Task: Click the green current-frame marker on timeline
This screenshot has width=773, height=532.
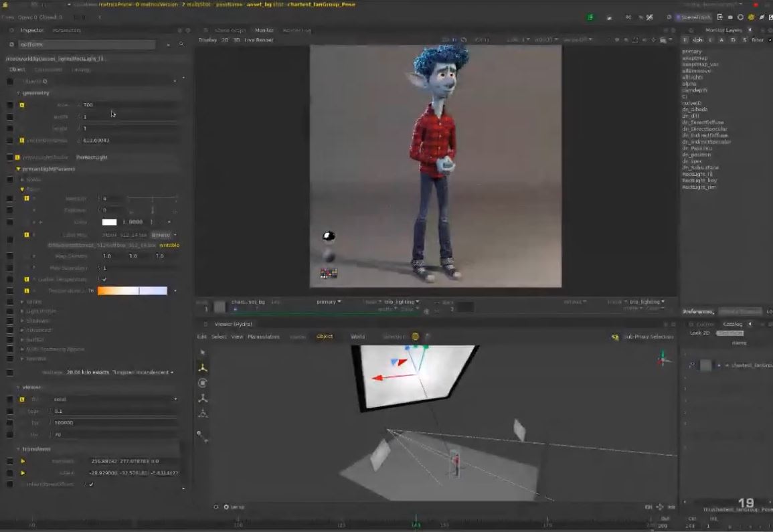Action: coord(416,521)
